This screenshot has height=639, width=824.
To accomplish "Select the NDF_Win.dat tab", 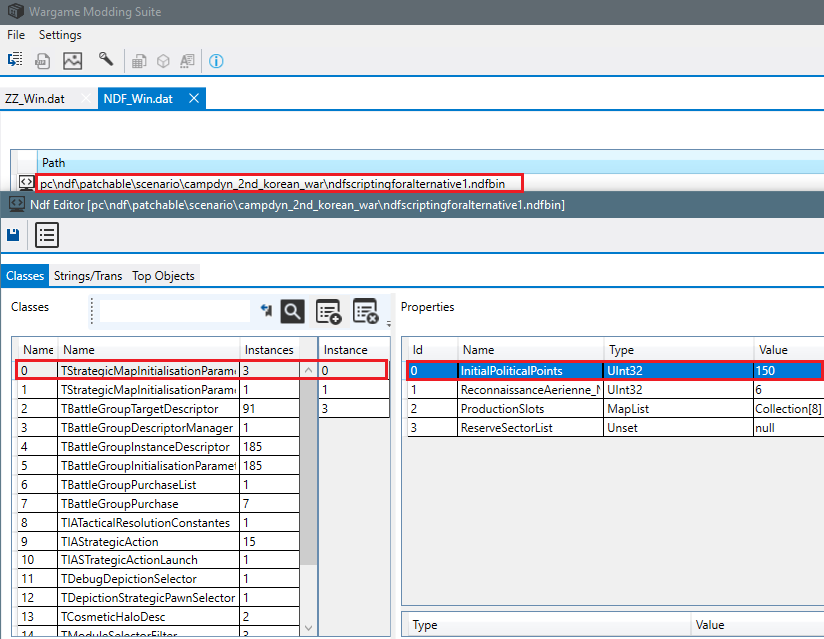I will 138,99.
